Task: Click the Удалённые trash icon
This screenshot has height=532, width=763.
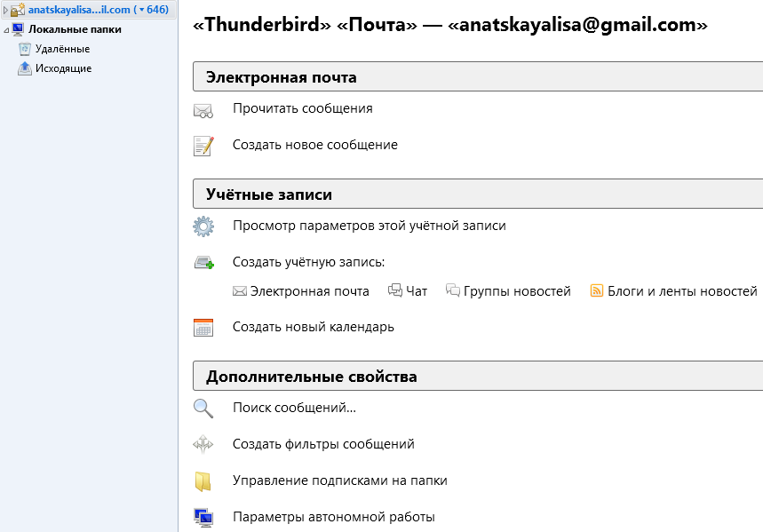Action: click(24, 49)
